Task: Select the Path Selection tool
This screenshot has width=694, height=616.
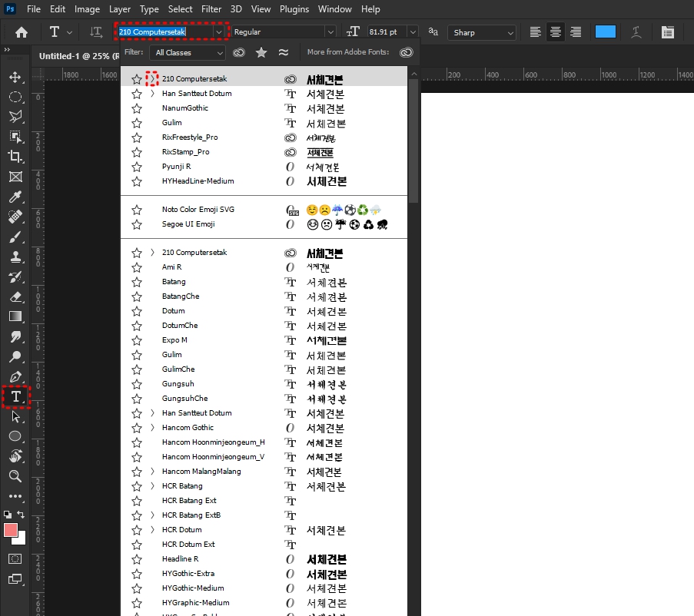Action: pyautogui.click(x=15, y=416)
